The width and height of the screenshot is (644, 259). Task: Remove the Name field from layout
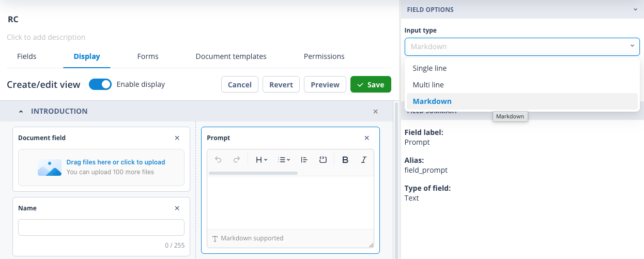click(177, 208)
